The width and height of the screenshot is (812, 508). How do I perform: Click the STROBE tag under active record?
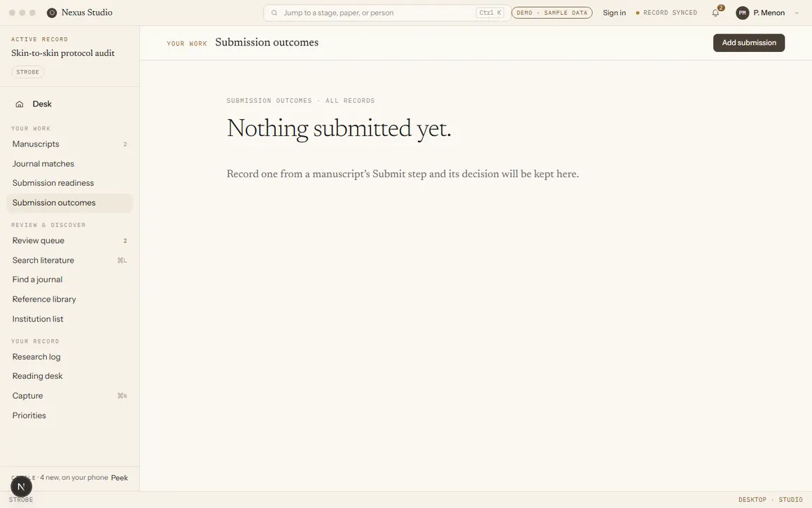pos(27,72)
